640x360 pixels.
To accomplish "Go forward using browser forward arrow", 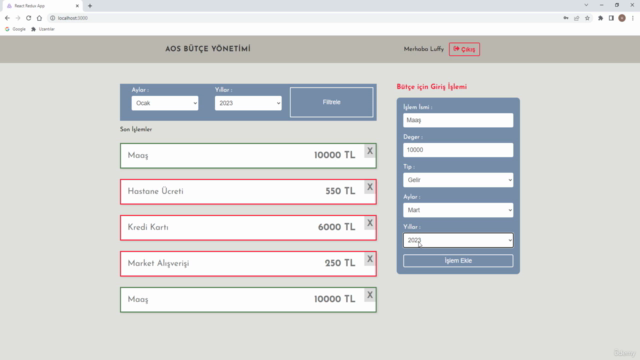I will coord(18,18).
